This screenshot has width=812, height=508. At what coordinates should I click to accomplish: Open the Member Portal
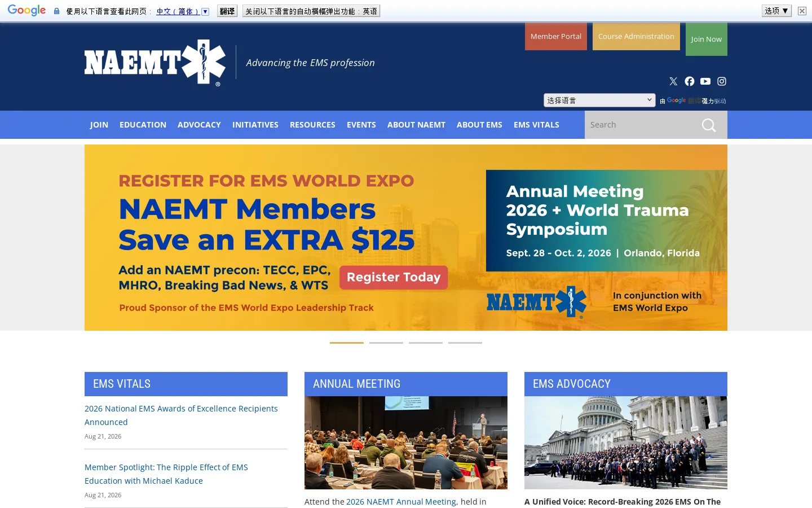(x=556, y=37)
